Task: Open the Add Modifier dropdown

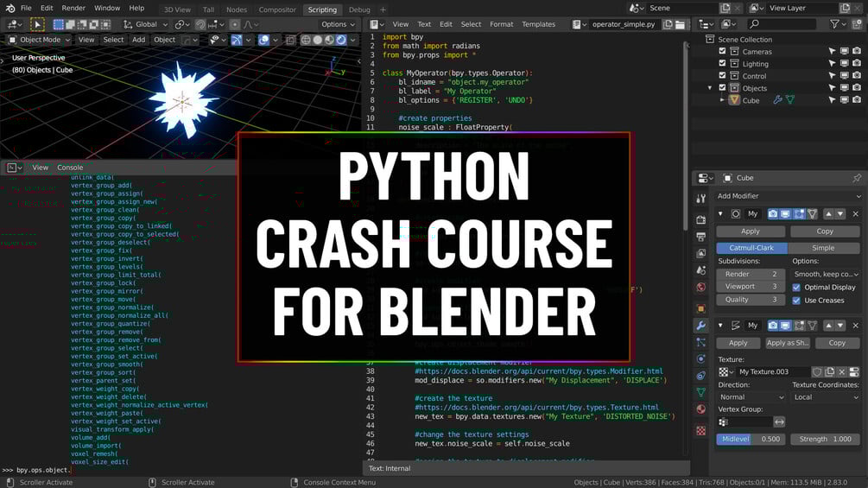Action: [789, 196]
